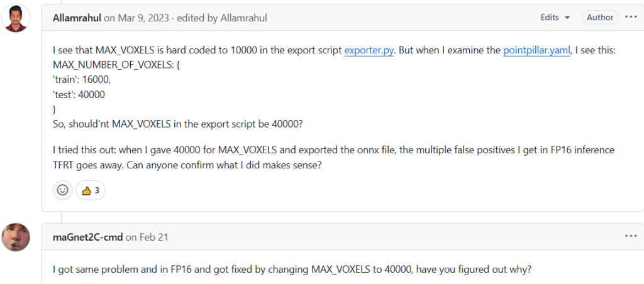Click maGnet2C-cmd's profile avatar
644x284 pixels.
coord(16,238)
